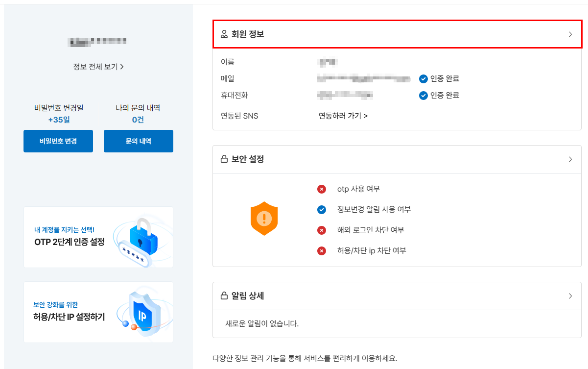Click the 비밀번호 변경 button
This screenshot has height=369, width=588.
(58, 141)
